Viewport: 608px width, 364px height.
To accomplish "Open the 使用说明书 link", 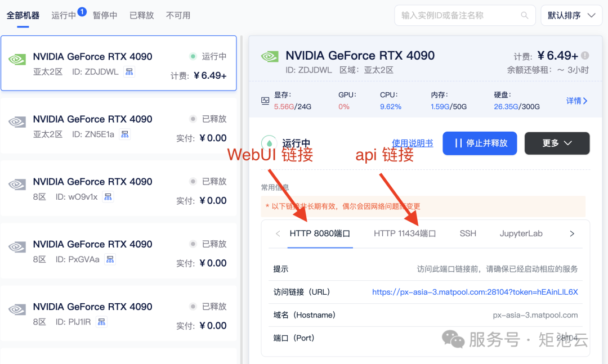I will coord(412,143).
